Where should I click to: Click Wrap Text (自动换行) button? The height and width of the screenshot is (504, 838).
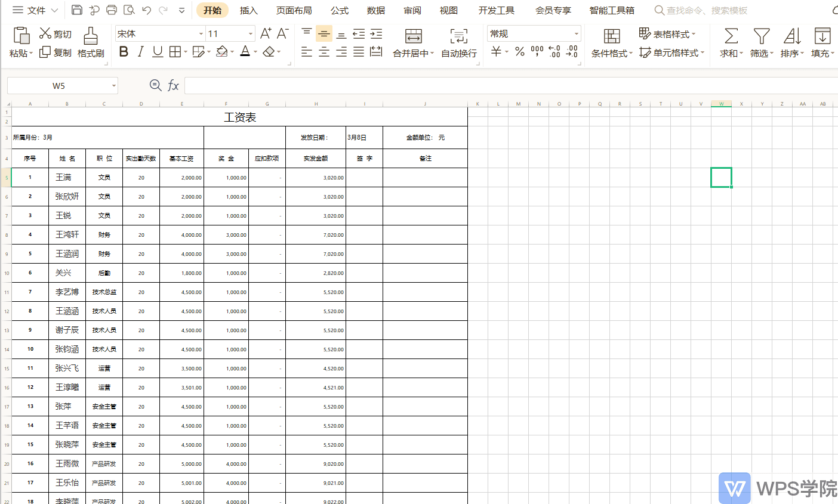459,42
